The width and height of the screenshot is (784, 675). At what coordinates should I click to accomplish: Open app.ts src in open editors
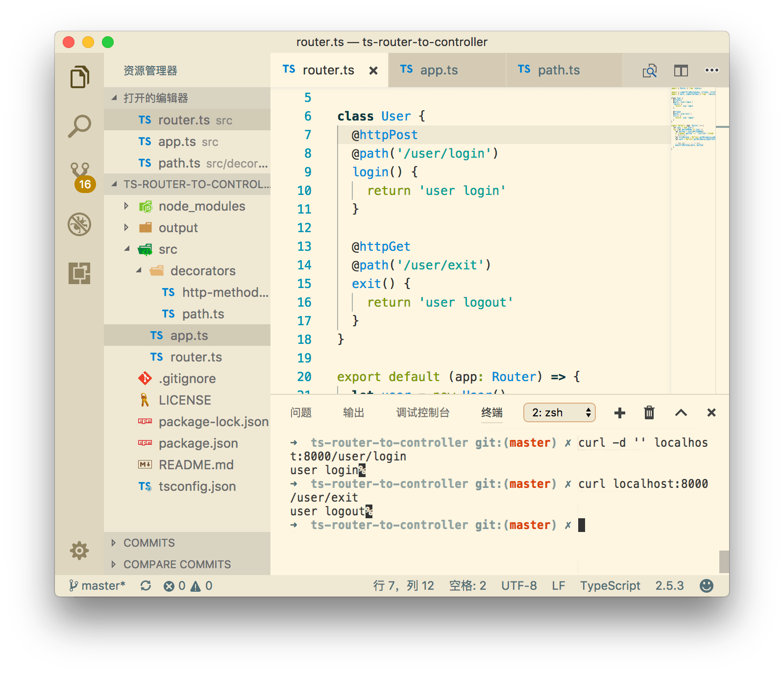(187, 142)
